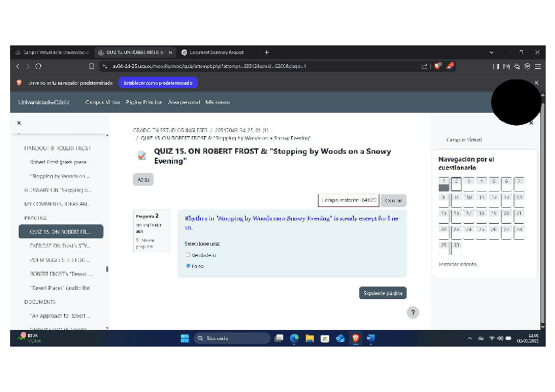Click the Terminar intento link

point(459,264)
